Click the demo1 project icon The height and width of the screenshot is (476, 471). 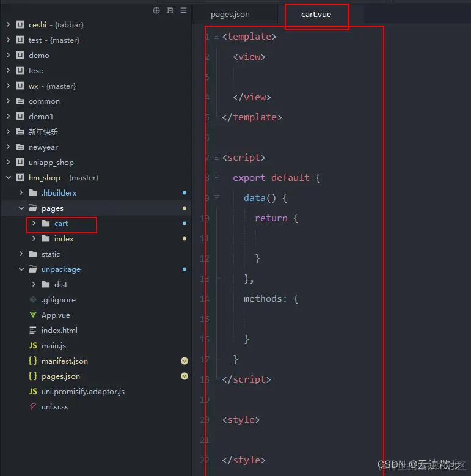20,116
